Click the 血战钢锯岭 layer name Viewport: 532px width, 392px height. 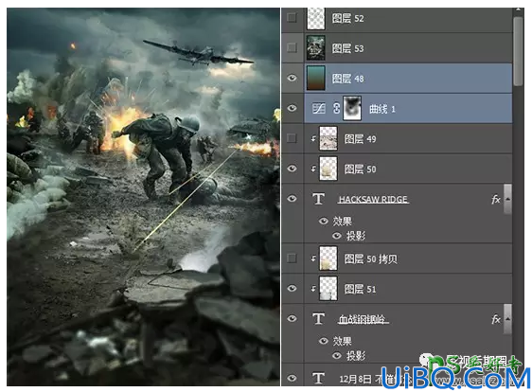(364, 319)
